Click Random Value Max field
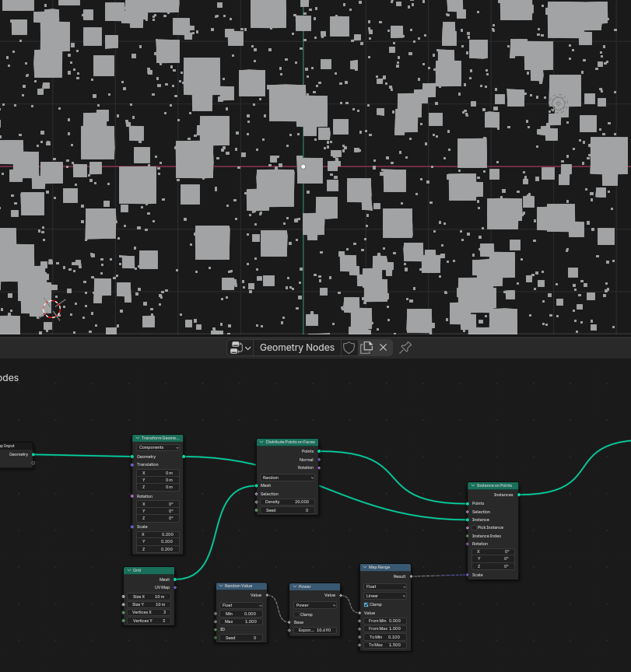This screenshot has height=672, width=631. click(241, 621)
